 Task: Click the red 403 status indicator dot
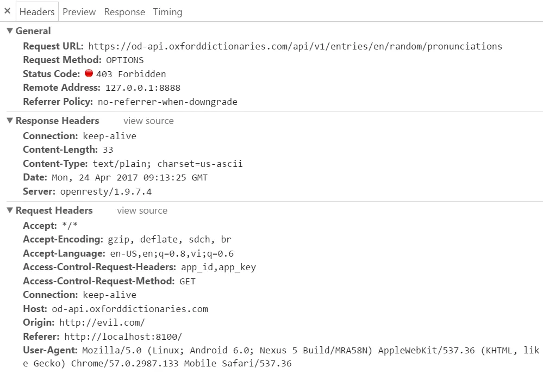coord(89,73)
